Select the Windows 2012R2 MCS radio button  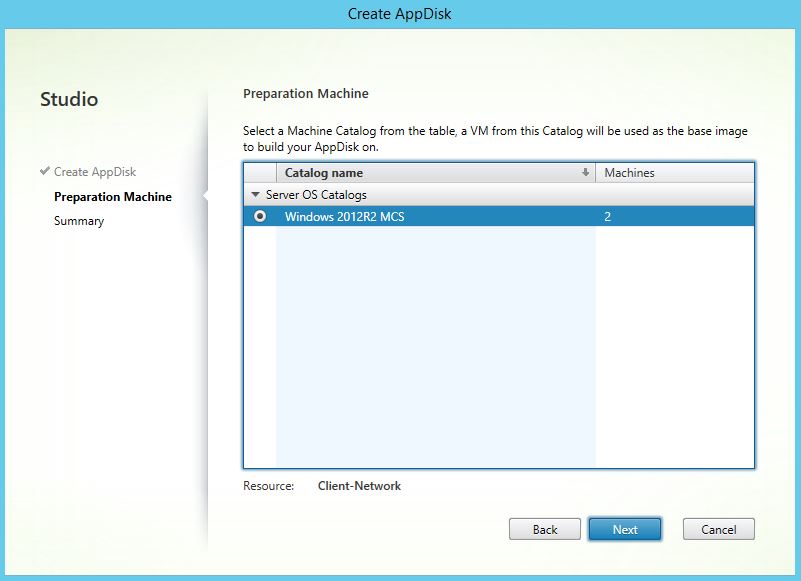pos(260,216)
